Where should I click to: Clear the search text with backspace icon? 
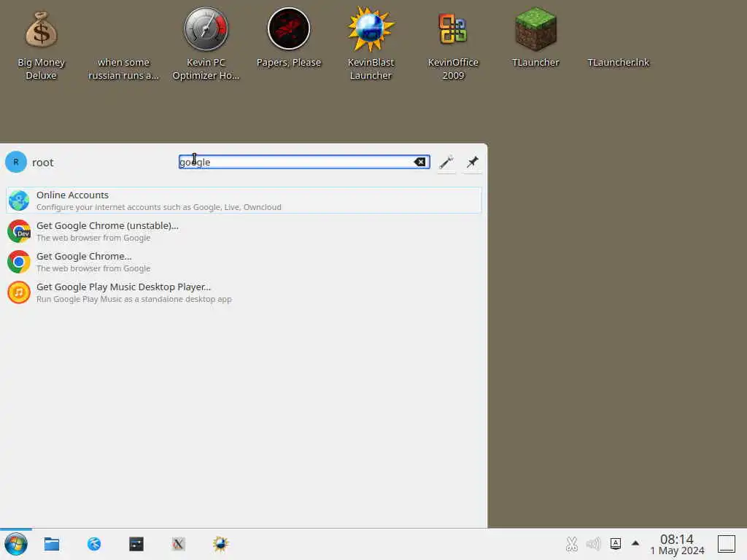(x=419, y=162)
